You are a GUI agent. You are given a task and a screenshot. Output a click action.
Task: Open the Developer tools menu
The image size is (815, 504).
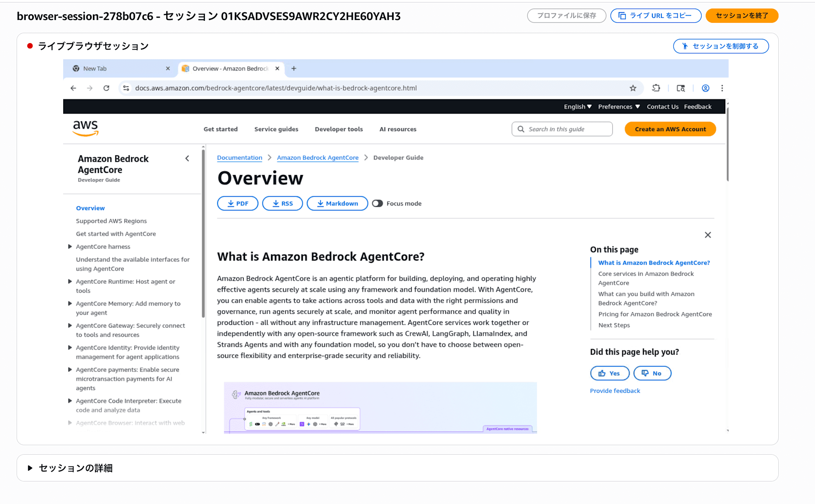coord(339,129)
